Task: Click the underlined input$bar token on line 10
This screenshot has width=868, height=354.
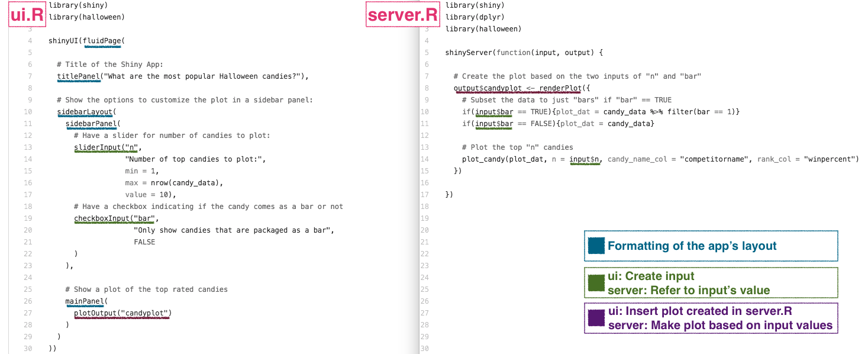Action: (493, 111)
